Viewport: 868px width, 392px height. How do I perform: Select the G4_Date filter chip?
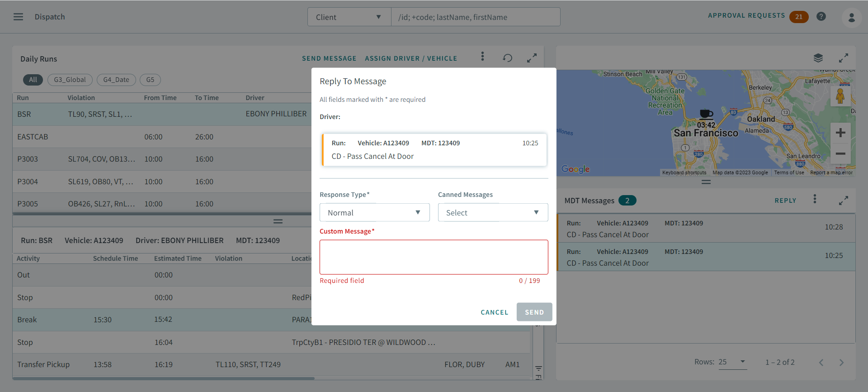click(116, 80)
